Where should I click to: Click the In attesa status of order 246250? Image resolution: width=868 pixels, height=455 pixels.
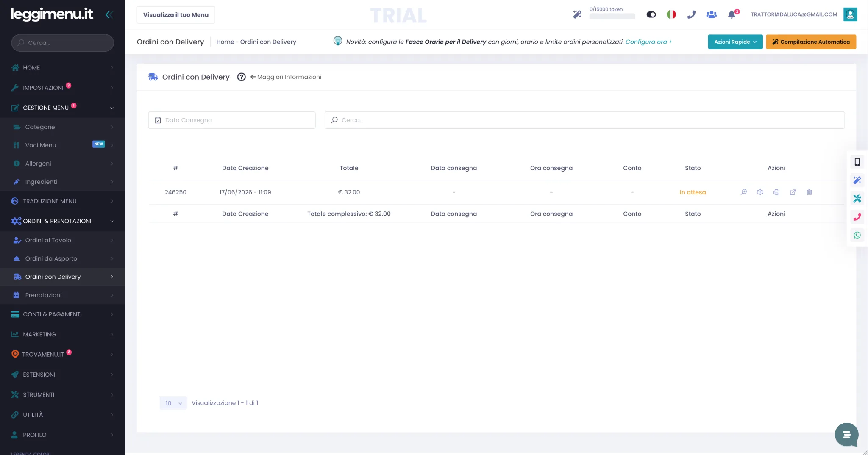click(x=693, y=192)
